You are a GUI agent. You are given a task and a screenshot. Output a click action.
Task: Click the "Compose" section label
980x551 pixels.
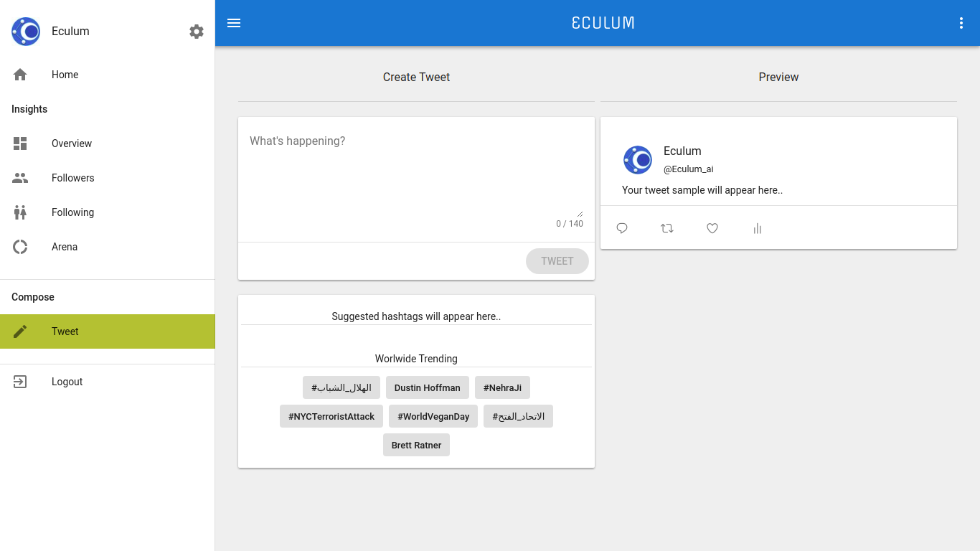point(33,297)
